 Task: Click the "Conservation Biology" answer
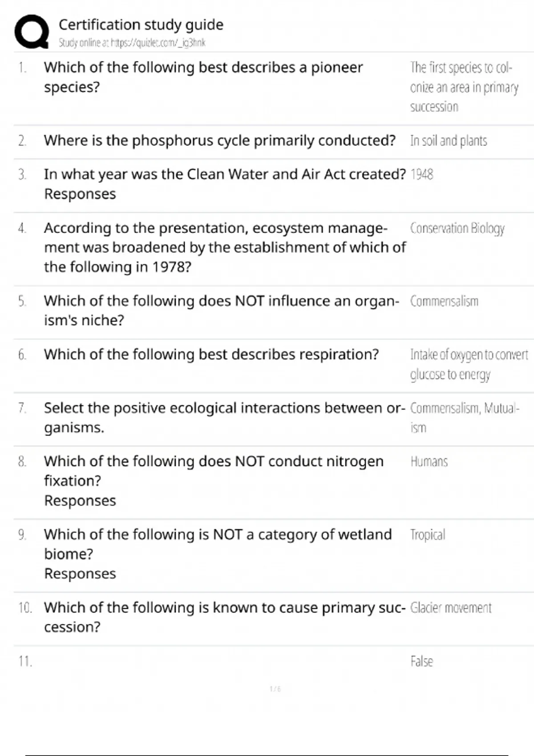[457, 229]
